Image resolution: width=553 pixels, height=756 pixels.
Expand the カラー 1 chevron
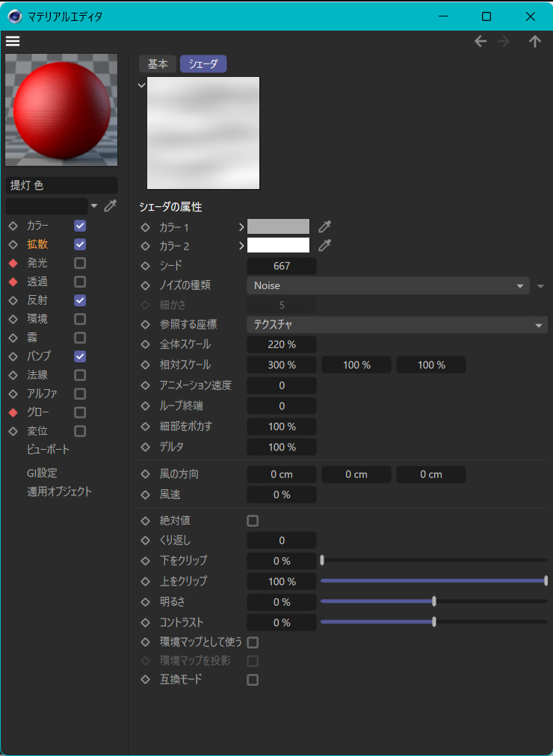[241, 226]
